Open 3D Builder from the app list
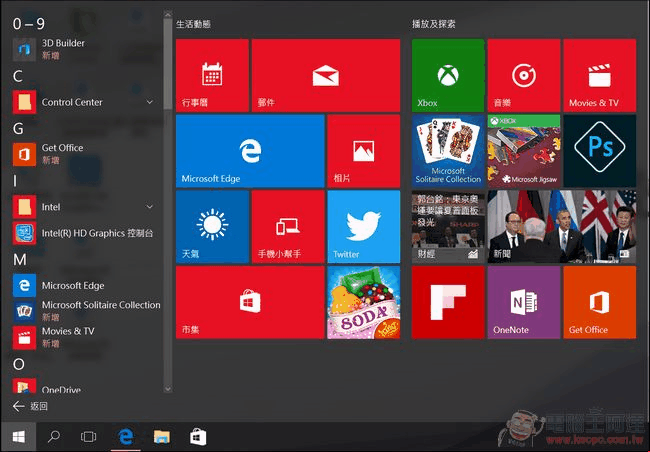Screen dimensions: 650x452 point(86,49)
